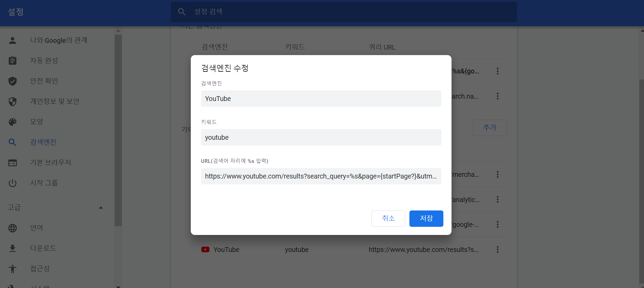Viewport: 644px width, 288px height.
Task: Click the youtube keyword cell in list
Action: [x=297, y=250]
